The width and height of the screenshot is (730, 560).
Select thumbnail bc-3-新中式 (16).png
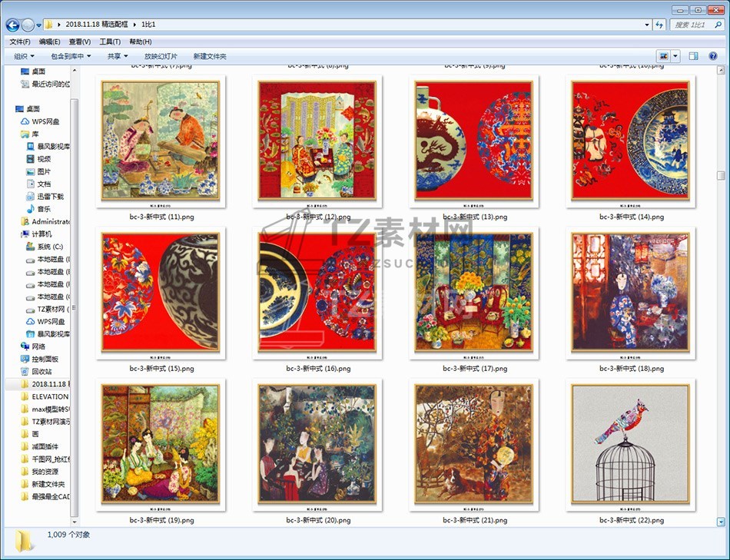[x=317, y=293]
